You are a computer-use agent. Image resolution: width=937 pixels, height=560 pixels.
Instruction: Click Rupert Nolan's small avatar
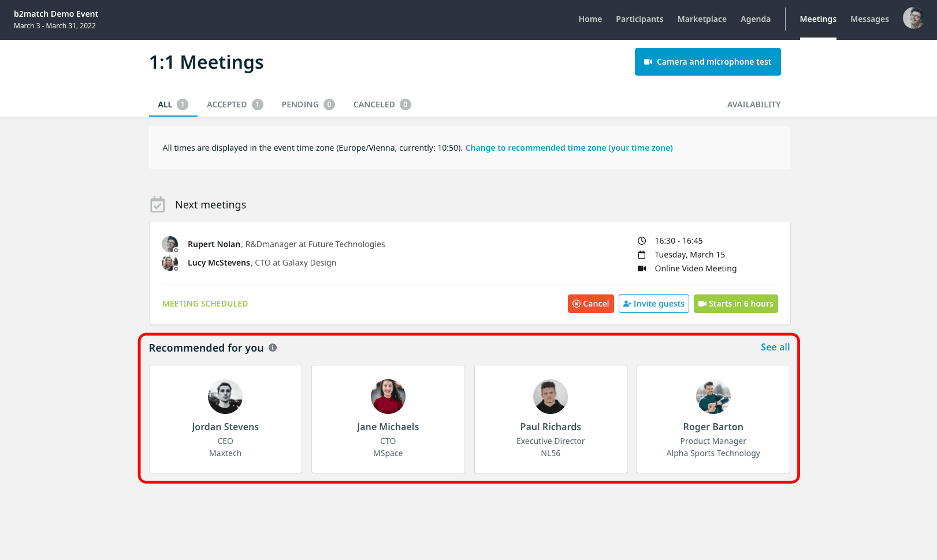[170, 244]
